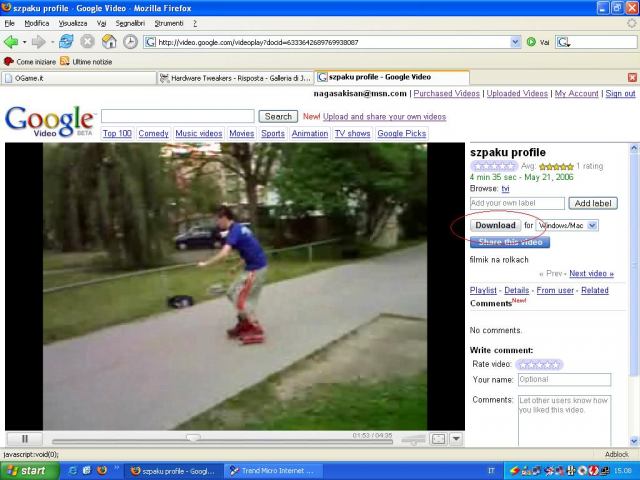Viewport: 640px width, 480px height.
Task: Open the Playlist link
Action: point(483,290)
